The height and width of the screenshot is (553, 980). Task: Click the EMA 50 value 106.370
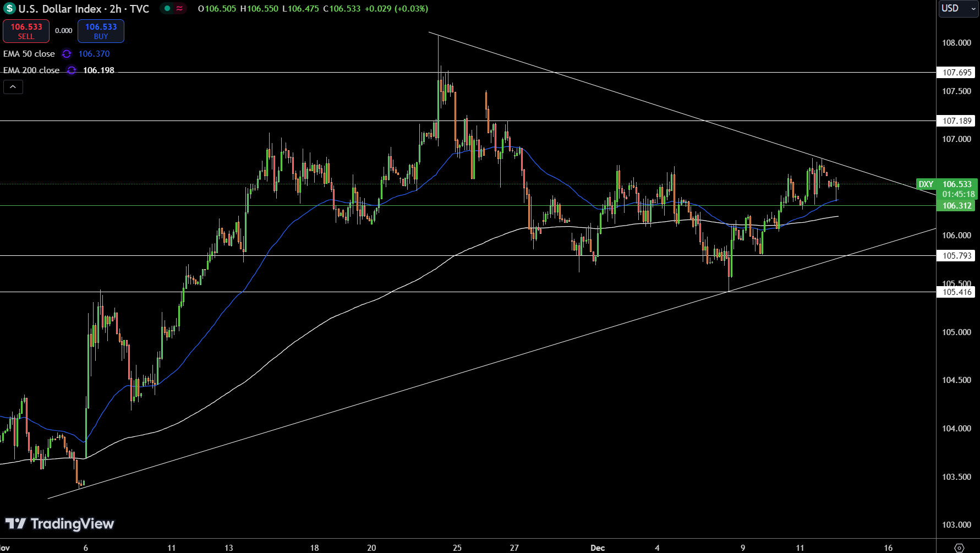coord(94,54)
